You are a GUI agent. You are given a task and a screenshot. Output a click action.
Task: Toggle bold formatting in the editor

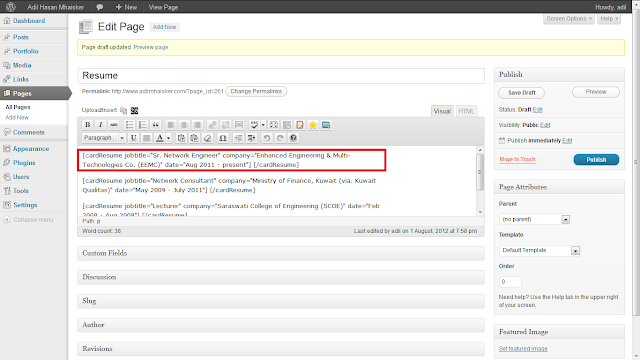(87, 125)
